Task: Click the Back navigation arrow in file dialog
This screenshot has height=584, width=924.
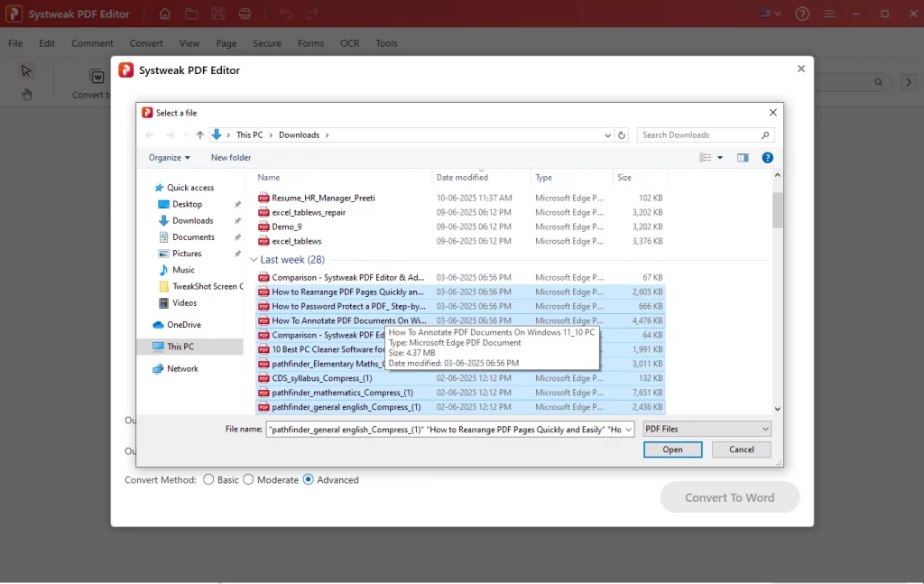Action: (150, 135)
